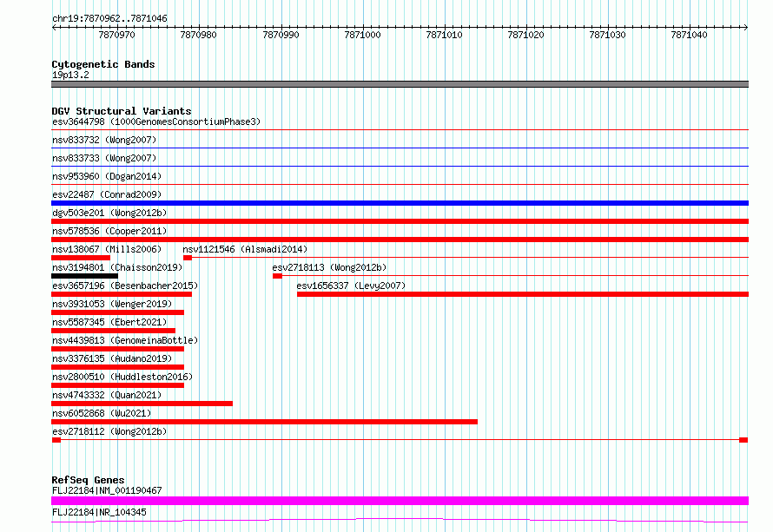Select nsv6052868 (Wu2021) variant label
Screen dimensions: 773x532
pos(102,413)
